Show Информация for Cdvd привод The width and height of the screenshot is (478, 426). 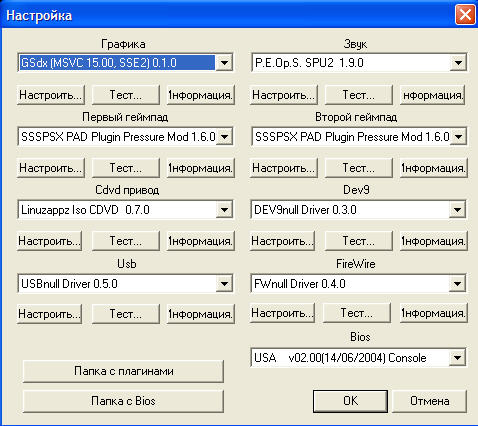coord(201,241)
